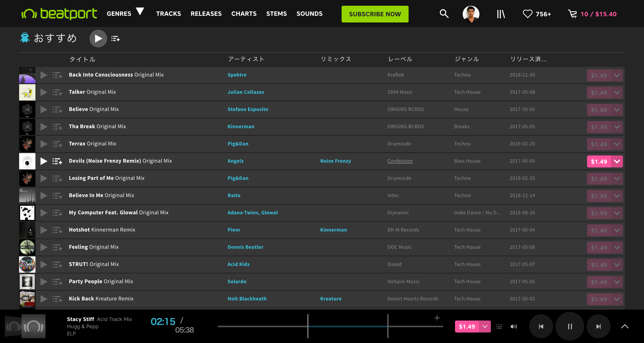
Task: Add all recommended tracks to queue
Action: [x=115, y=39]
